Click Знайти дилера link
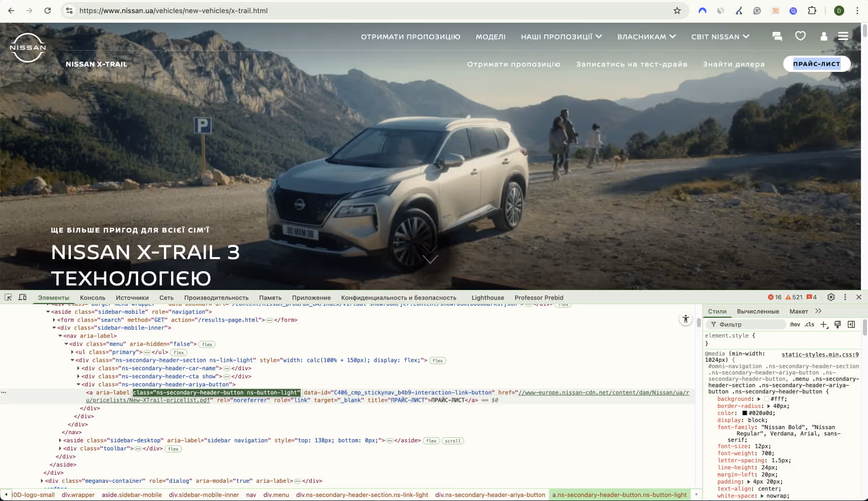 tap(734, 64)
